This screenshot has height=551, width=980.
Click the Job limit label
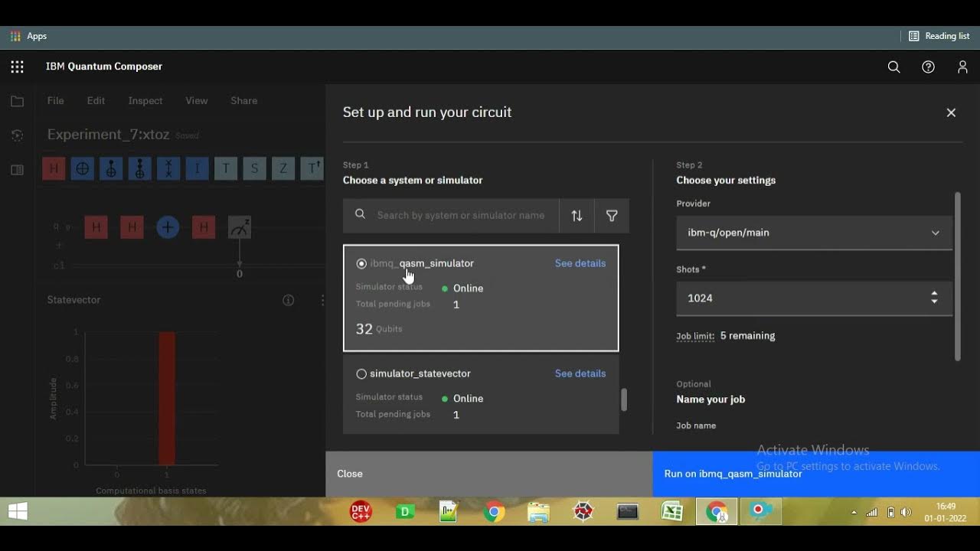pyautogui.click(x=695, y=336)
